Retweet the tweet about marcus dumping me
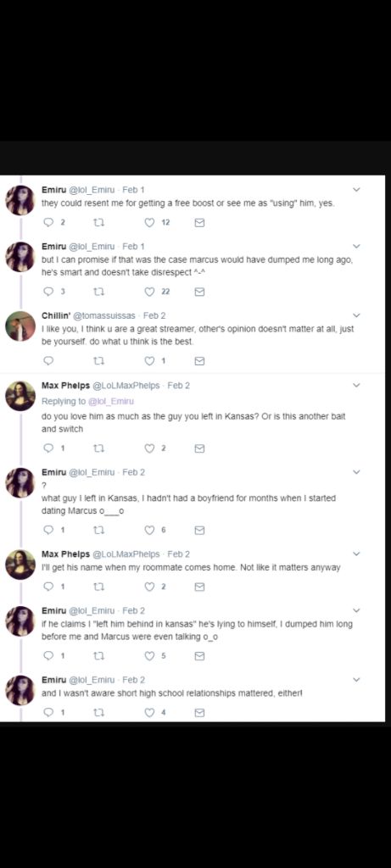This screenshot has height=868, width=391. click(x=100, y=292)
